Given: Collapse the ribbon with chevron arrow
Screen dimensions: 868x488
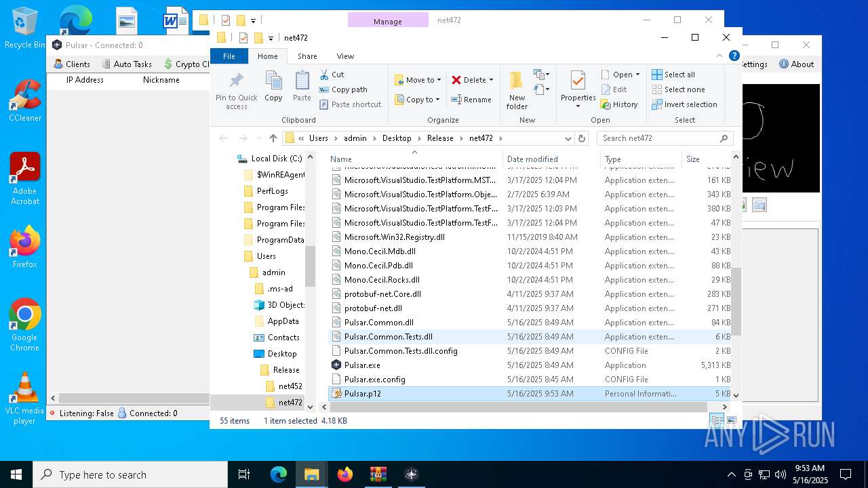Looking at the screenshot, I should tap(720, 56).
